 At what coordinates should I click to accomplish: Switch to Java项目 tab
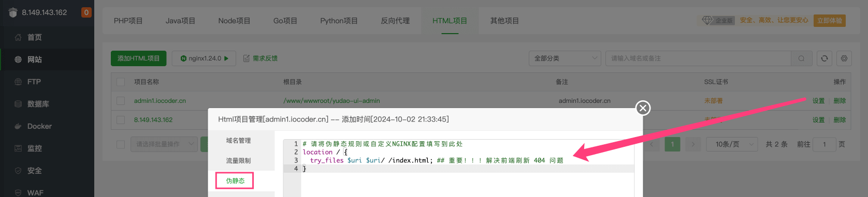pos(180,21)
